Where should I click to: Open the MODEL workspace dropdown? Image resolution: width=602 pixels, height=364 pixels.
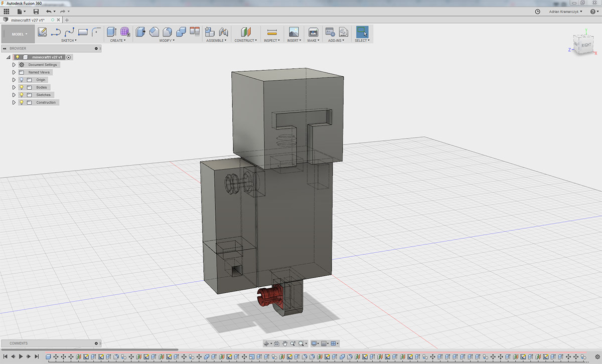point(20,34)
